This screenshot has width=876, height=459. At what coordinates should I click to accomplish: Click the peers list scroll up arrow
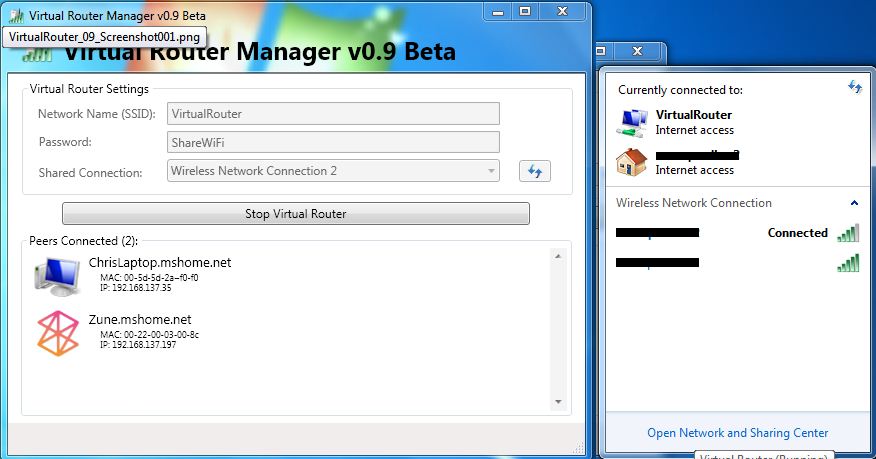558,256
